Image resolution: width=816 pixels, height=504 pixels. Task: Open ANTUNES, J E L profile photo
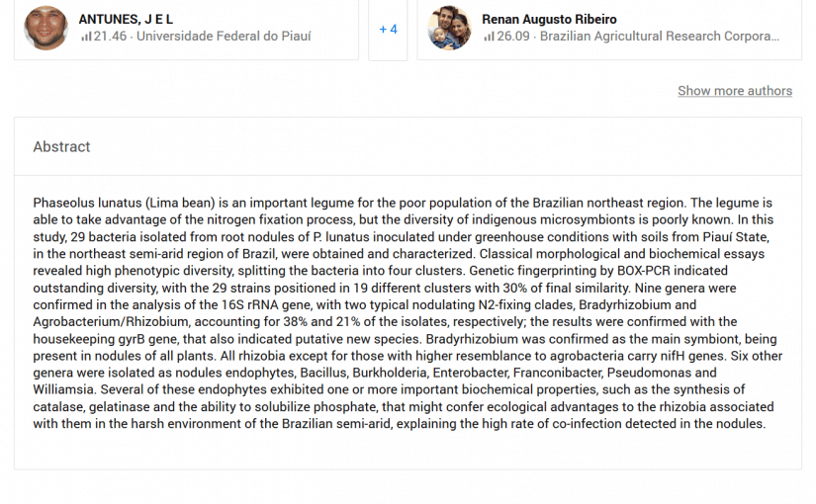(x=45, y=28)
